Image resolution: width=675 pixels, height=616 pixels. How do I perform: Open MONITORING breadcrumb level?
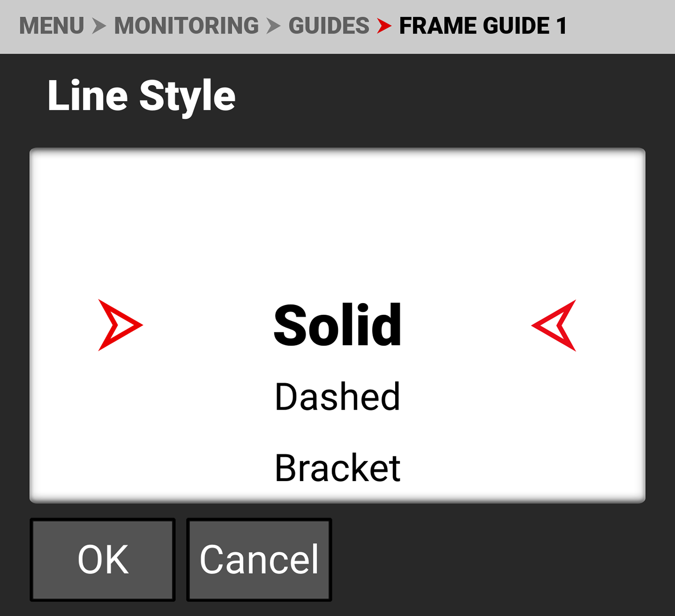(186, 26)
